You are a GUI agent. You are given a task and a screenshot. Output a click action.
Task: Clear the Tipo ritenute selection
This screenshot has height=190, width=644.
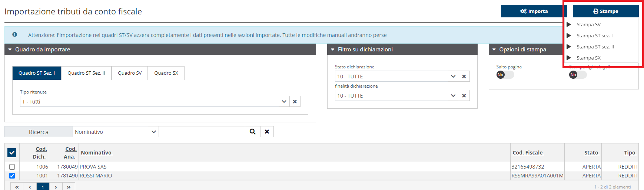pyautogui.click(x=295, y=102)
